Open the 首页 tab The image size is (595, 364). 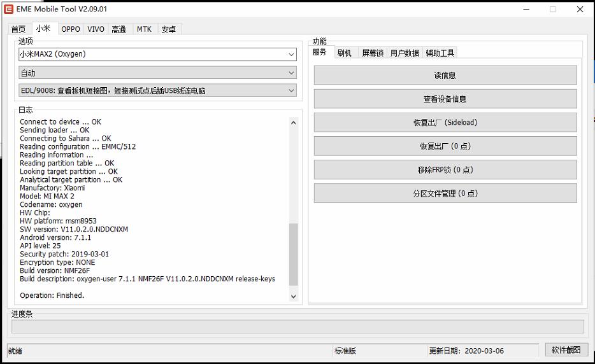[18, 29]
